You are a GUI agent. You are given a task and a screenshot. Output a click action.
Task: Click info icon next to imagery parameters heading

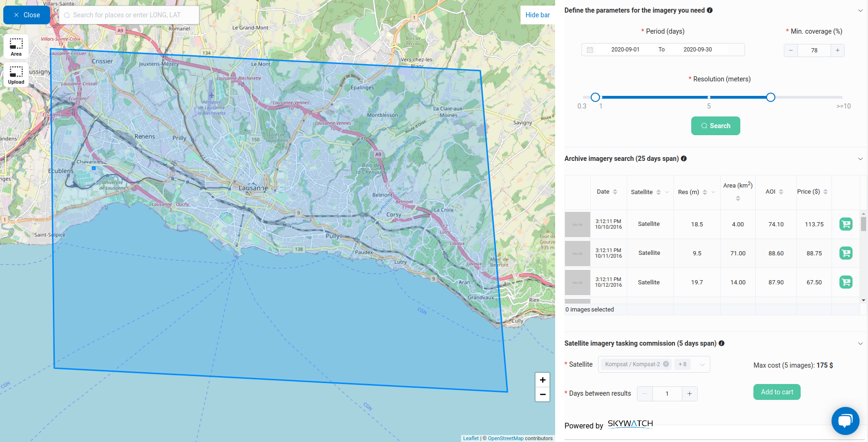pos(709,10)
